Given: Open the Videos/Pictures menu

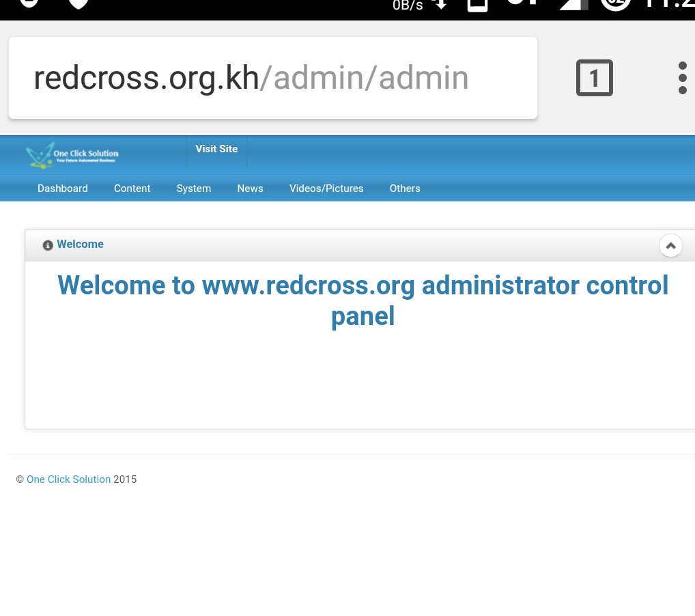Looking at the screenshot, I should point(326,188).
